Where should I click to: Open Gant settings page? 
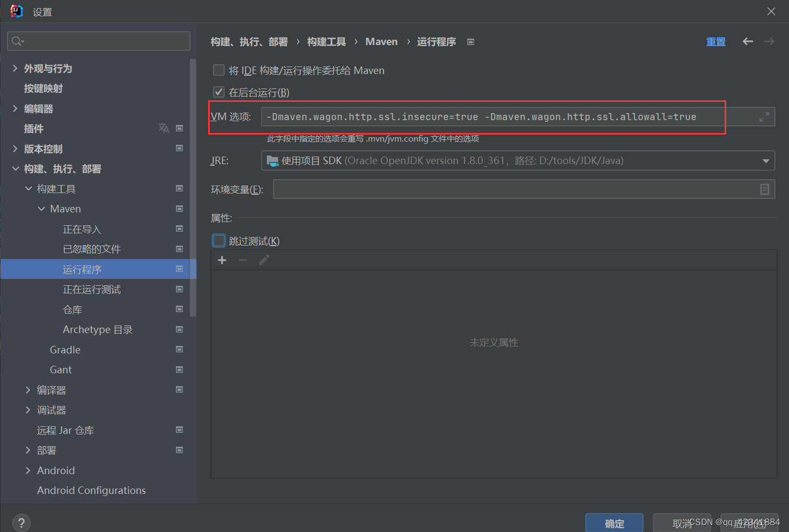pos(61,370)
